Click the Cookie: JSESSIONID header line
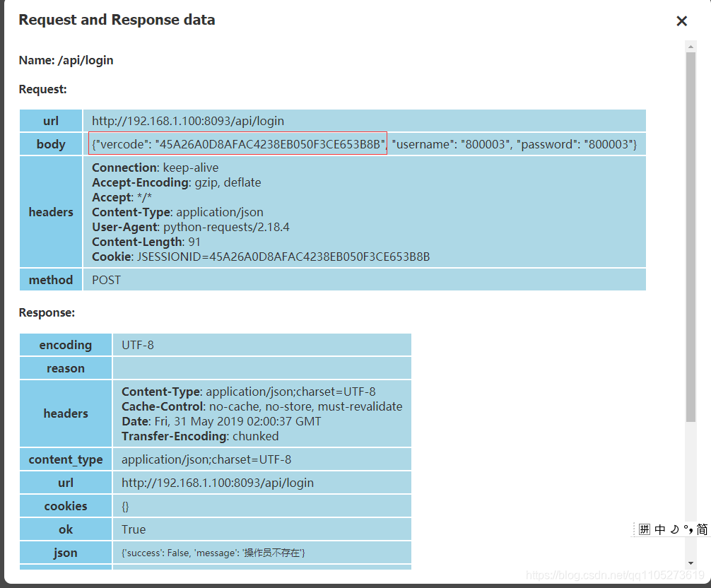Viewport: 711px width, 588px height. pyautogui.click(x=261, y=257)
